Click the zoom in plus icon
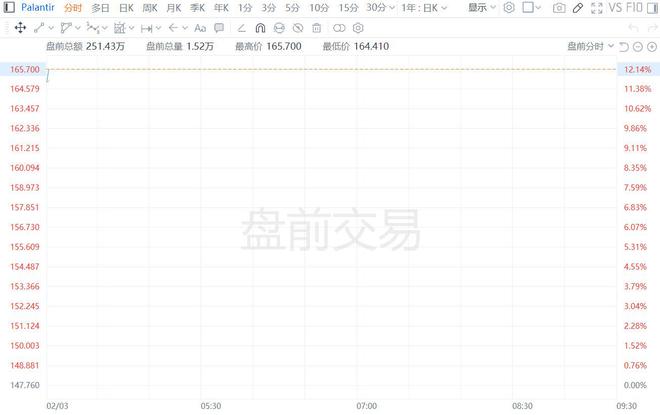Viewport: 660px width, 415px height. [x=652, y=46]
